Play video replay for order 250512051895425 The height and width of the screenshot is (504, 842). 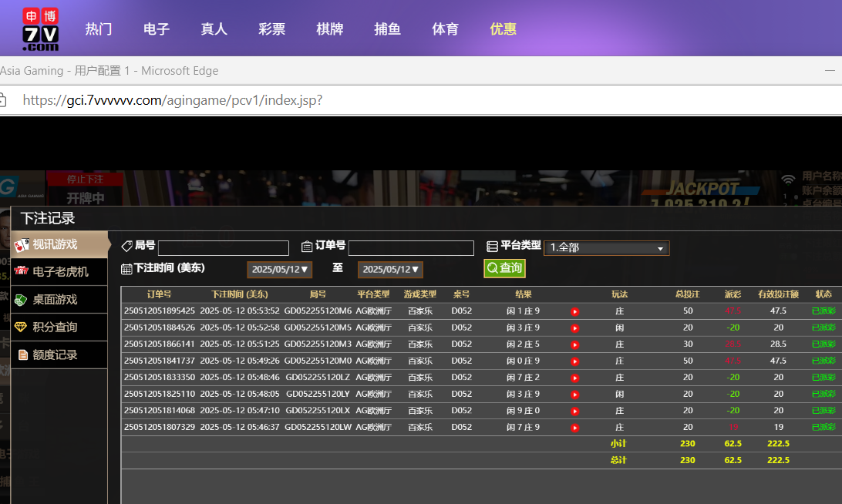574,311
